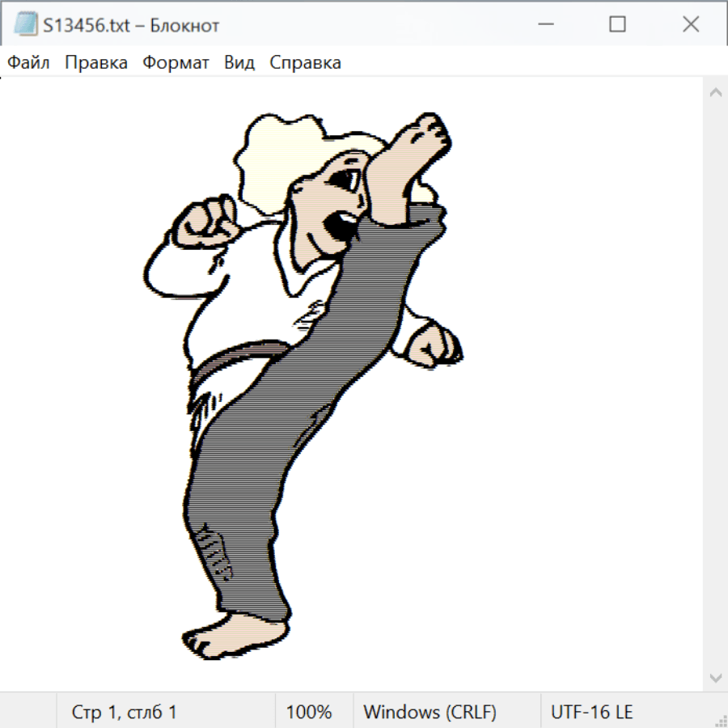Click the scroll up arrow of the vertical scrollbar
Viewport: 728px width, 728px height.
click(715, 92)
